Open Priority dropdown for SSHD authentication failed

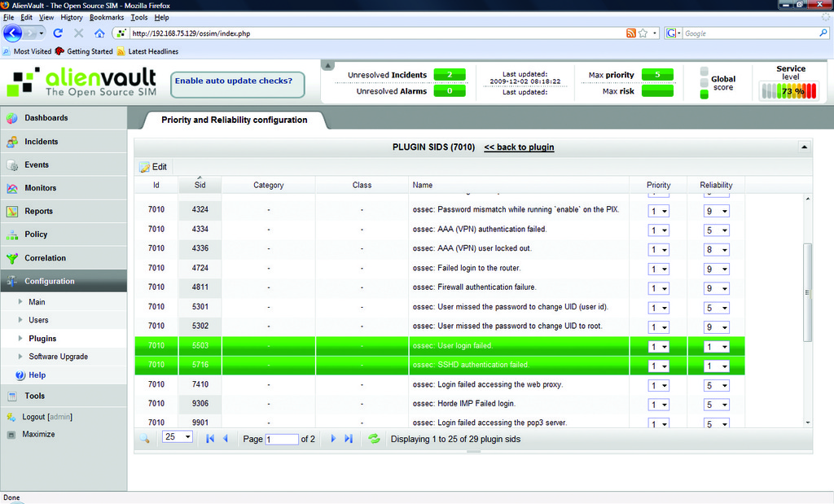(x=658, y=366)
